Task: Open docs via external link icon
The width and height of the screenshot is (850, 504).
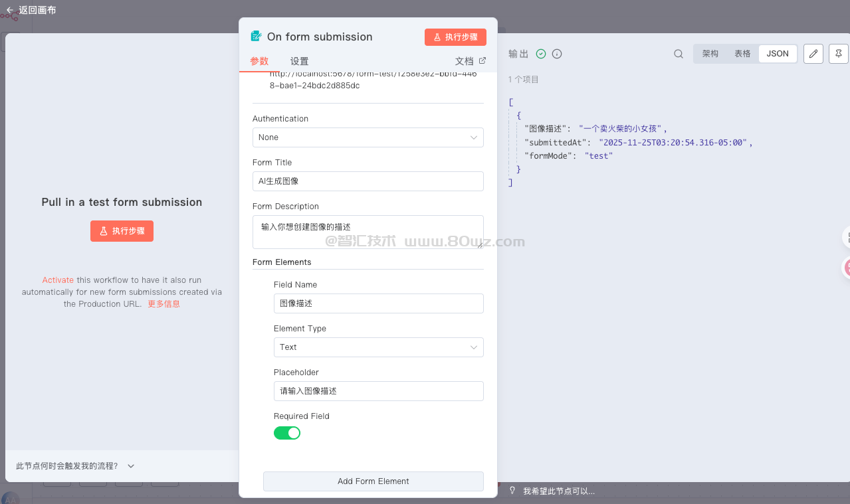Action: [x=482, y=60]
